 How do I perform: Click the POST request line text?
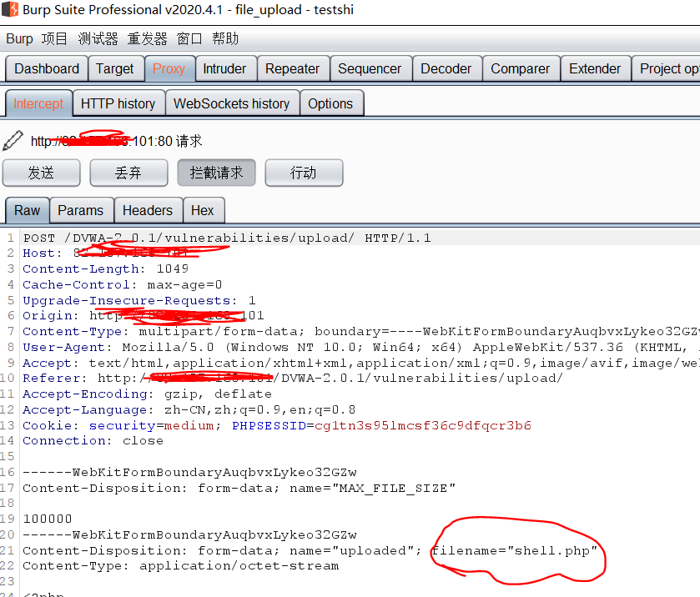tap(227, 238)
